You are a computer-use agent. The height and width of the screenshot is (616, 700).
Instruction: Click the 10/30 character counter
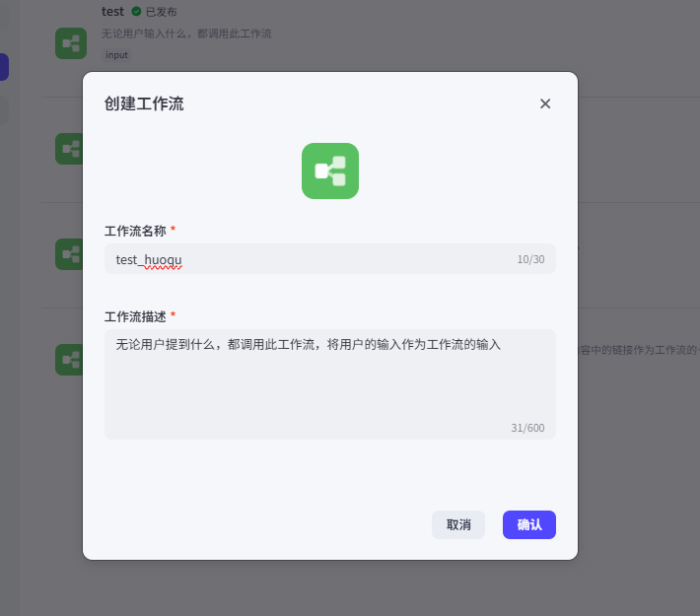530,259
